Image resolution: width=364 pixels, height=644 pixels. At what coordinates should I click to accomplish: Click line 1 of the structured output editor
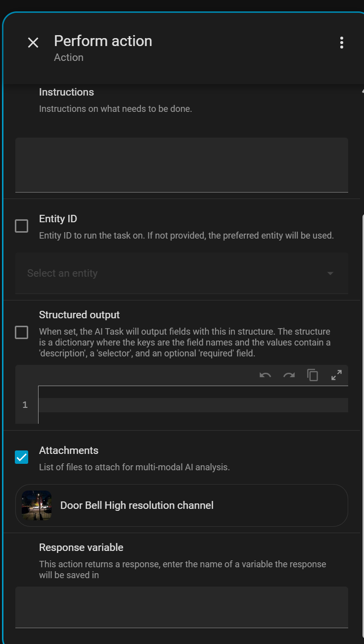click(x=193, y=405)
